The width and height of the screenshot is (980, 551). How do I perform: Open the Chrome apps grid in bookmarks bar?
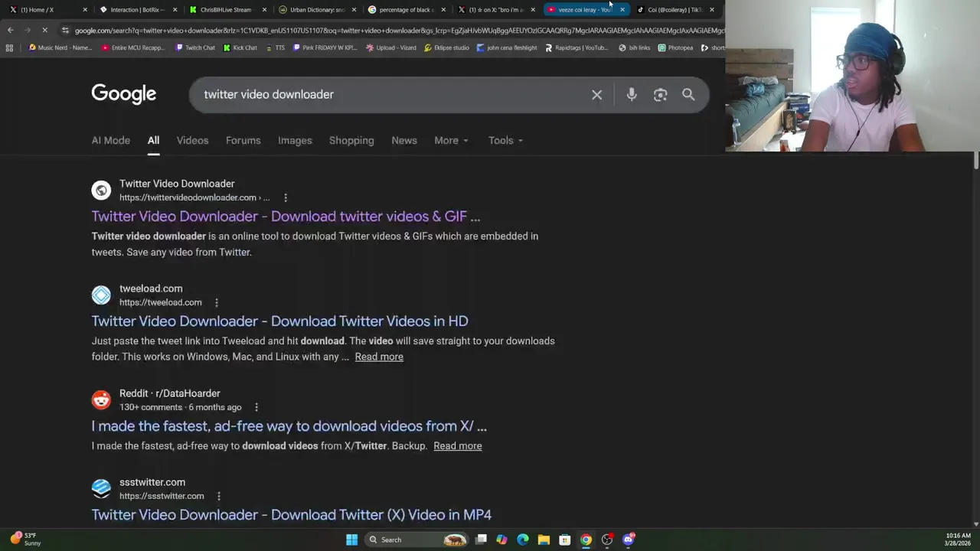coord(9,47)
